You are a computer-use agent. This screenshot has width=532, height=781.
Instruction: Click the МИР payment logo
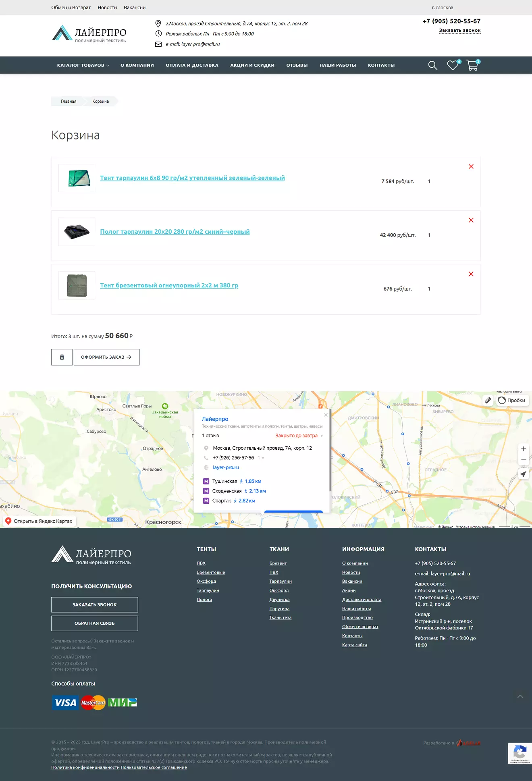pos(123,703)
